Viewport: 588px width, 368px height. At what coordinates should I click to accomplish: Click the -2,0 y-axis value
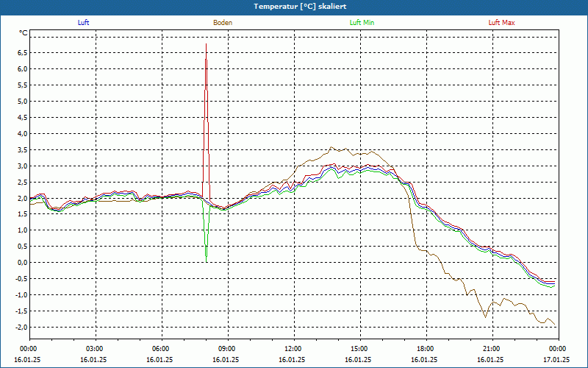point(21,328)
